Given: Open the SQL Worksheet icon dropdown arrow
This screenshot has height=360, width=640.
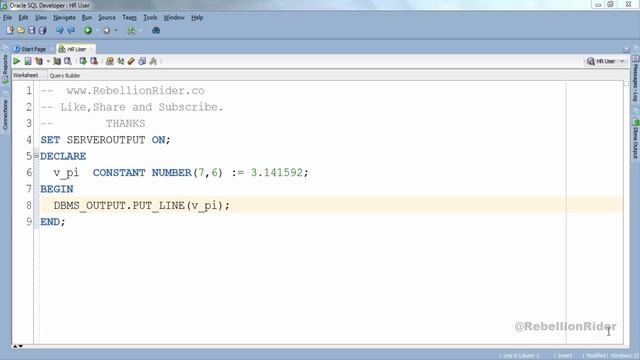Looking at the screenshot, I should click(141, 31).
